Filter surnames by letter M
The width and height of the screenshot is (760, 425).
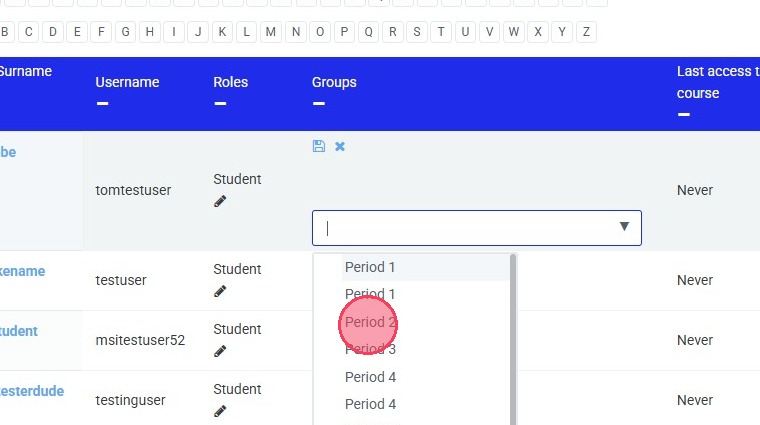271,32
